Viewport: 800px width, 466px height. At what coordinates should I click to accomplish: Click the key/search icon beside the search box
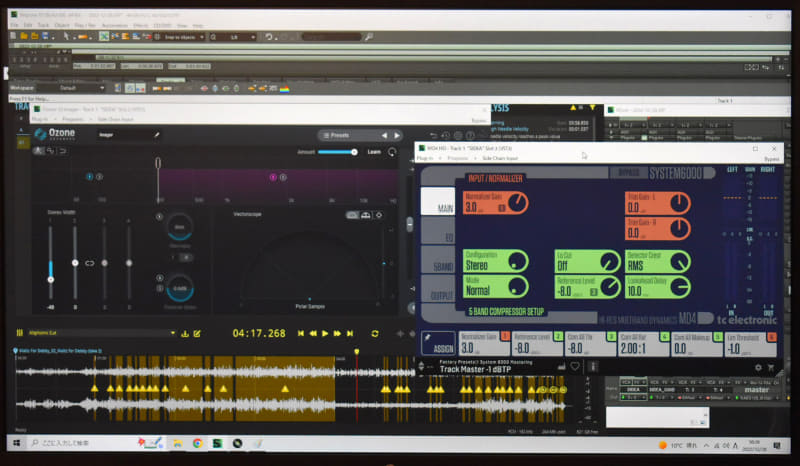[369, 37]
